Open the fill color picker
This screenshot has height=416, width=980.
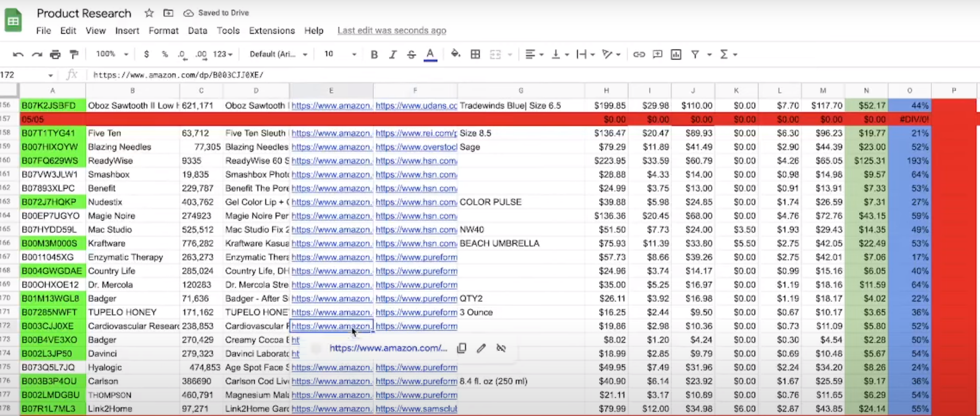[x=455, y=55]
